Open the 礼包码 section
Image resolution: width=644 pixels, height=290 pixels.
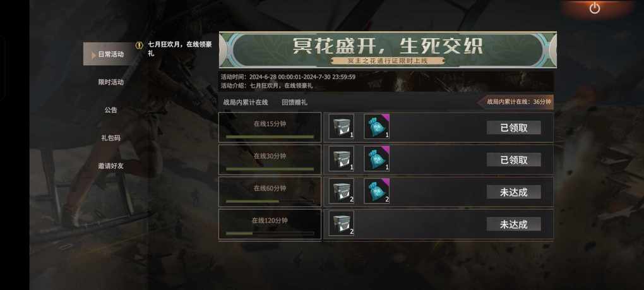(x=110, y=138)
